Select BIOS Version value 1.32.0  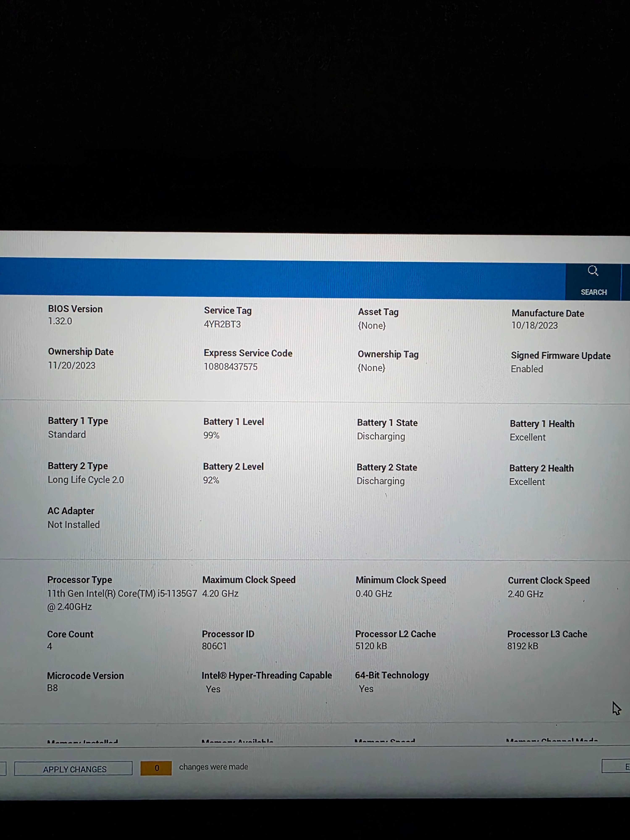(60, 321)
